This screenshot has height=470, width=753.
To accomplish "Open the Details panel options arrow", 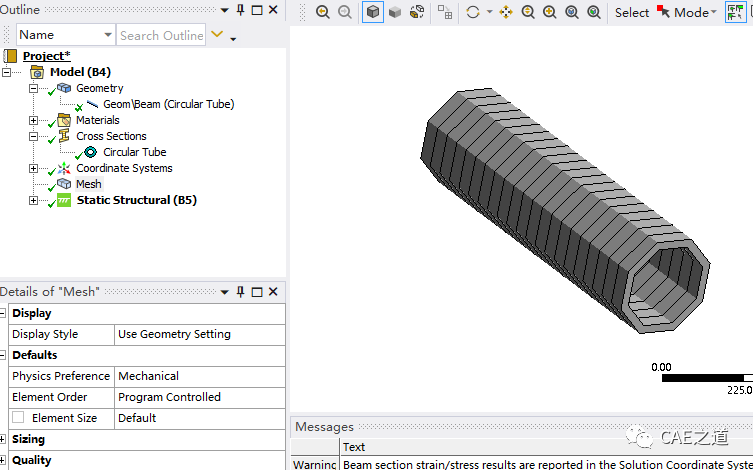I will point(225,292).
